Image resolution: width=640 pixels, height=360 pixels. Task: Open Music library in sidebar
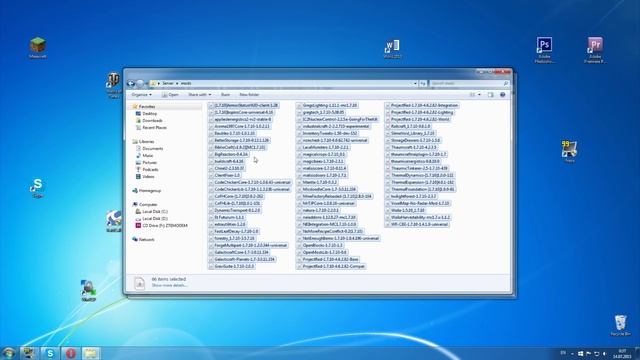148,156
